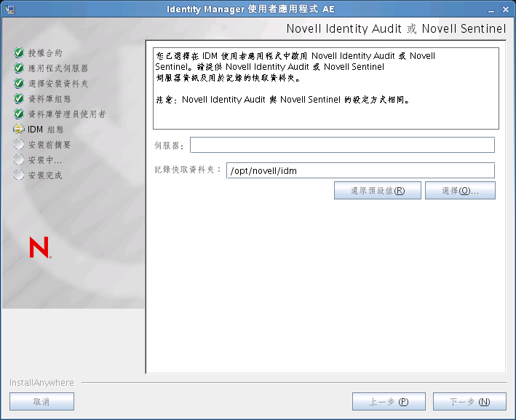
Task: Click the green check icon beside 資料庫組態
Action: [x=19, y=98]
